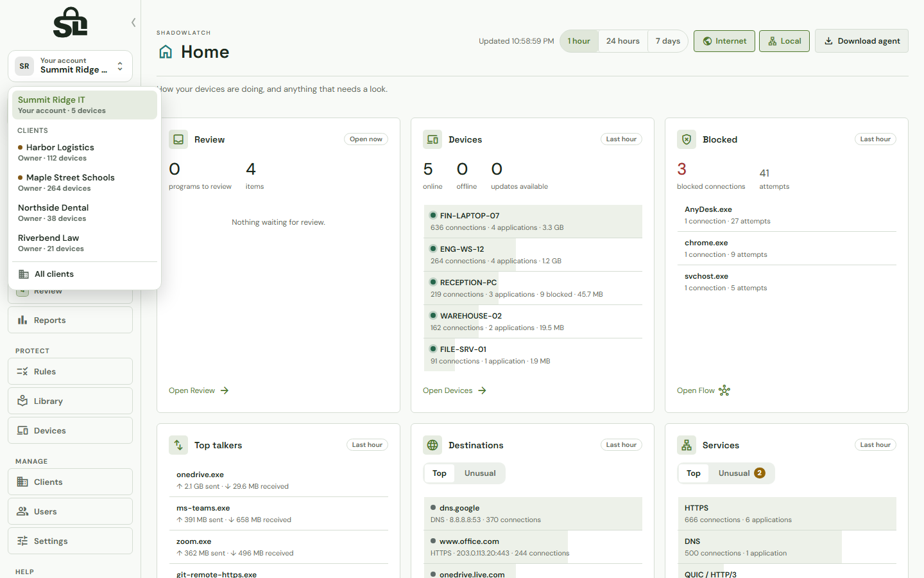Follow the Open Review link
924x578 pixels.
[x=199, y=390]
